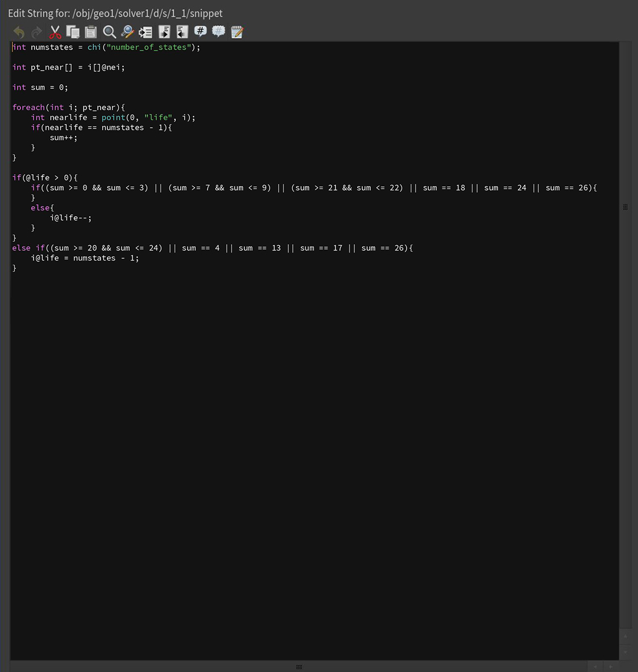Indent selected lines icon
This screenshot has height=672, width=638.
pos(164,32)
